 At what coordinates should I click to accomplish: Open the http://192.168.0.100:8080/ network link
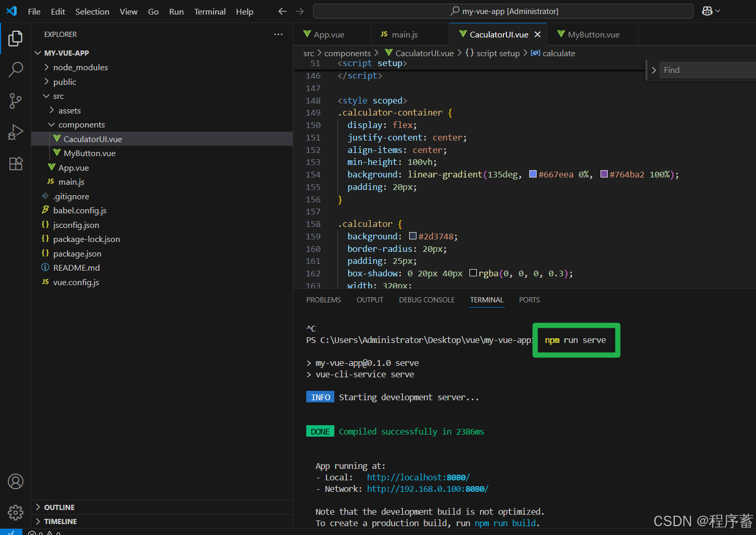click(427, 489)
